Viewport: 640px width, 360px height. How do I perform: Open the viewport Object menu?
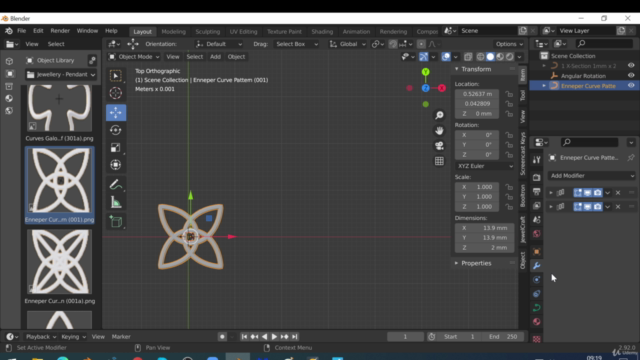click(x=236, y=57)
